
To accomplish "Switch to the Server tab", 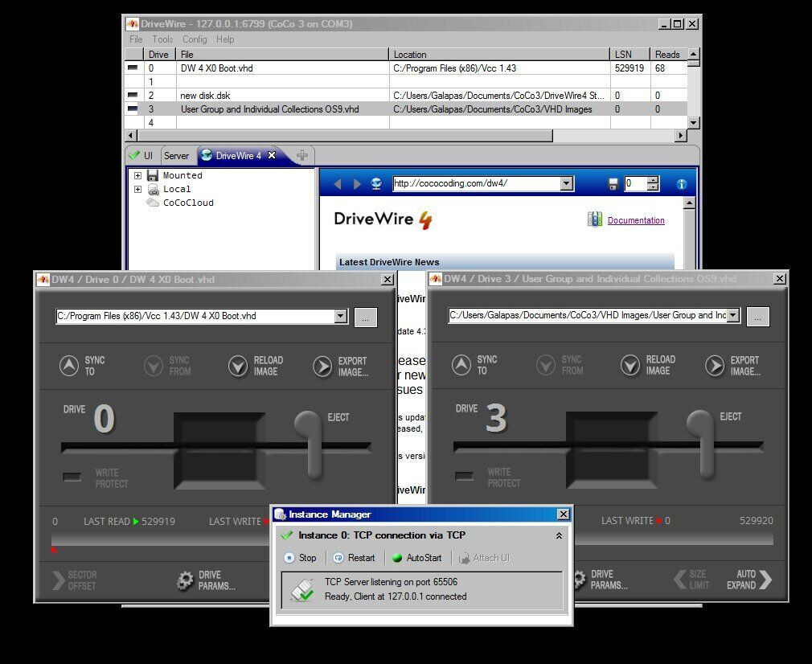I will click(176, 155).
